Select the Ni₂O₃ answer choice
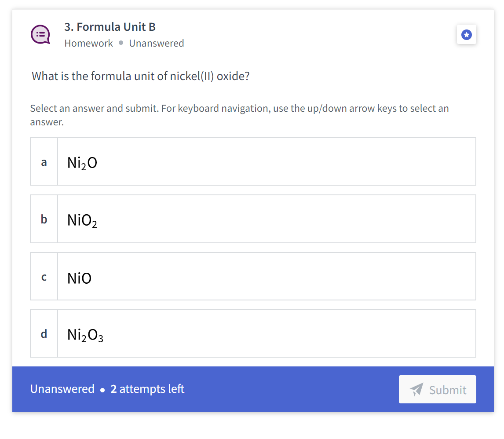Viewport: 504px width, 439px height. click(x=266, y=334)
